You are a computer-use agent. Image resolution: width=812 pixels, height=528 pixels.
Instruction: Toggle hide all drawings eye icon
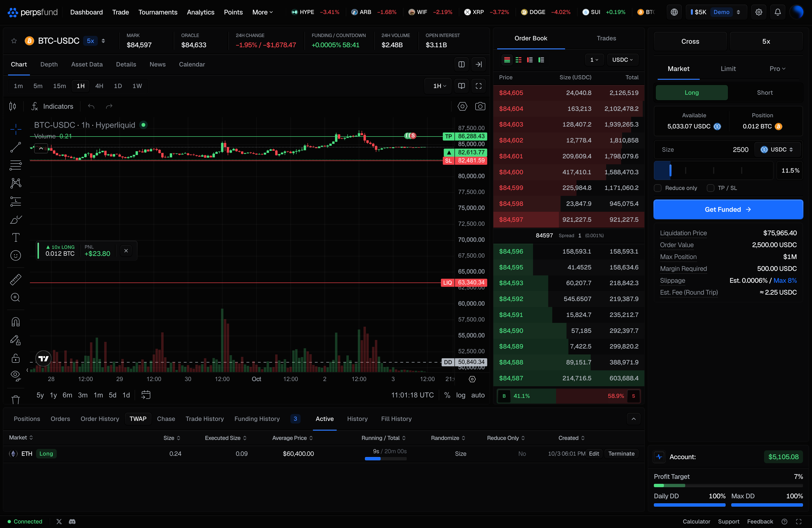click(16, 376)
